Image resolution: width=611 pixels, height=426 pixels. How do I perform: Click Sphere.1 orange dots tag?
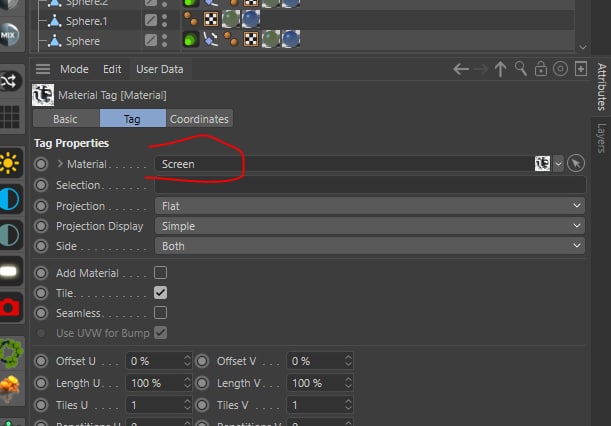(191, 19)
